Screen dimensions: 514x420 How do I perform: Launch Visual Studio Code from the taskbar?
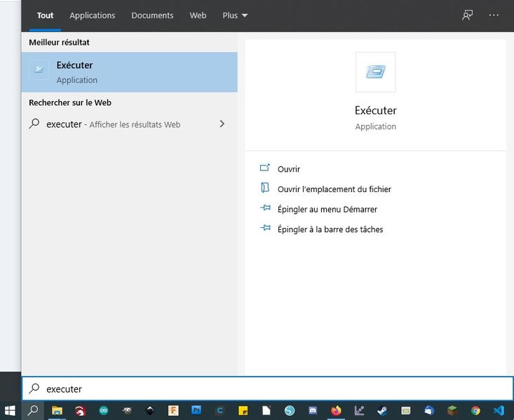pos(499,410)
